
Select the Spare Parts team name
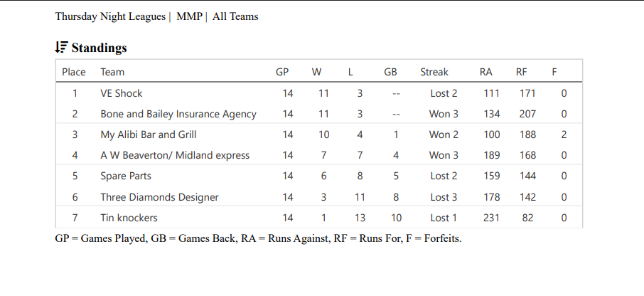tap(126, 176)
